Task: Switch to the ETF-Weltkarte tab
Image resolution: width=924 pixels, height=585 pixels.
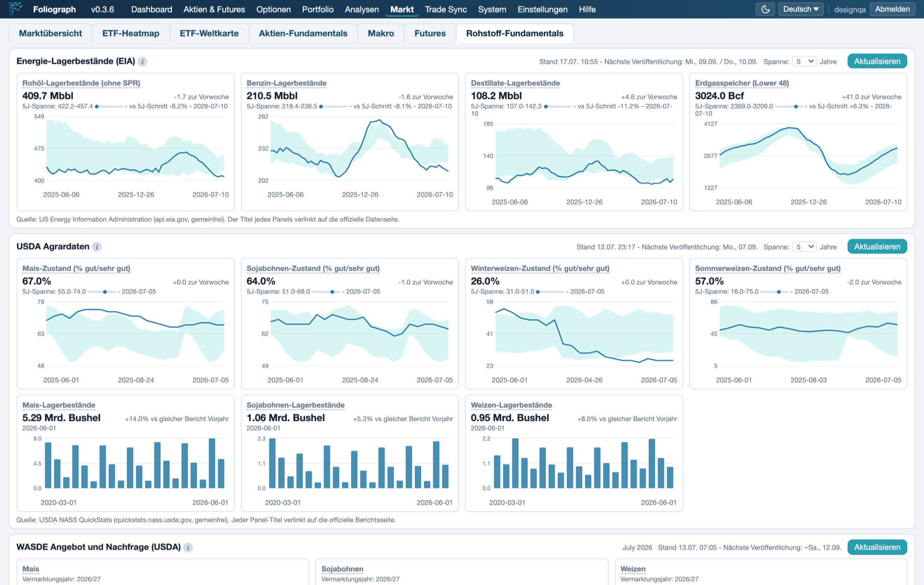Action: (209, 33)
